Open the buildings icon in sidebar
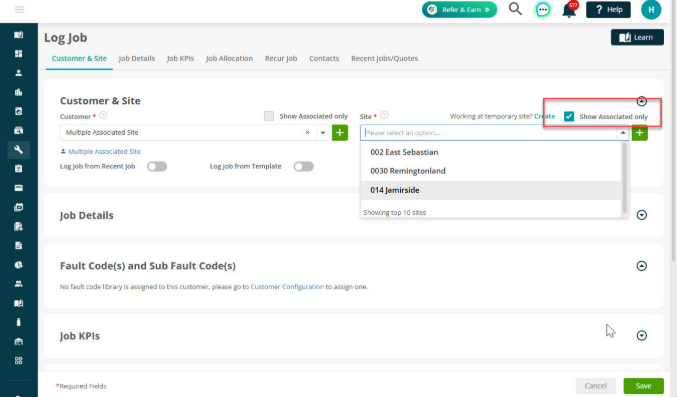 (19, 92)
